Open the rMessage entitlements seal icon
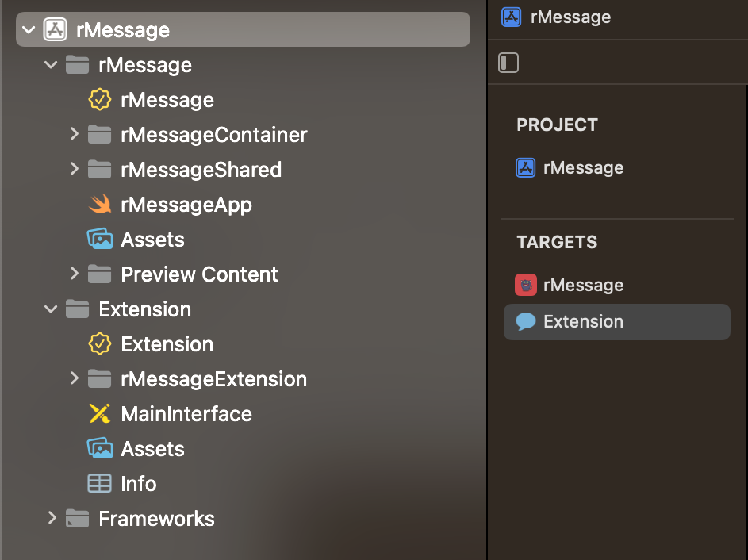The image size is (748, 560). pos(99,100)
